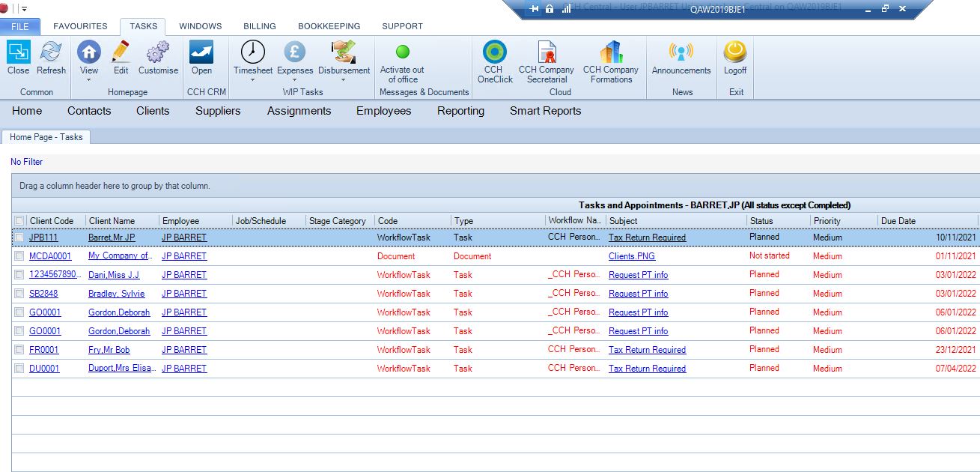Open the FILE menu
This screenshot has height=472, width=980.
click(x=20, y=26)
